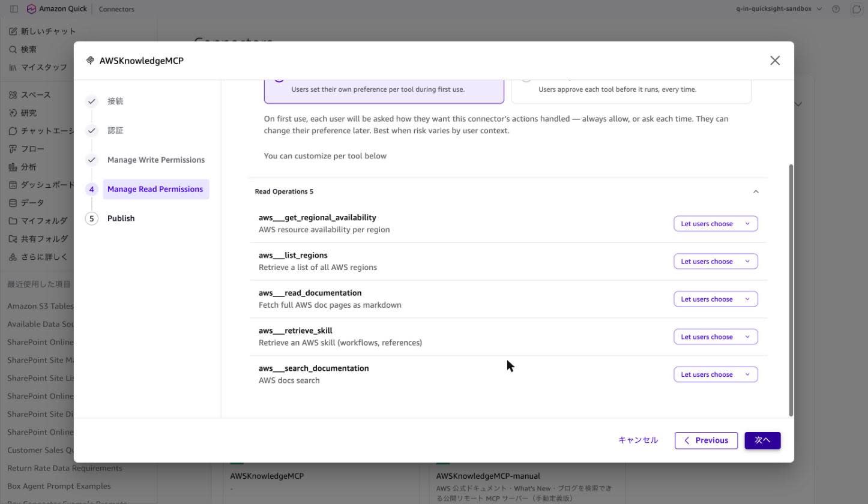Viewport: 868px width, 504px height.
Task: Open permission dropdown for aws___get_regional_availability
Action: pyautogui.click(x=716, y=224)
